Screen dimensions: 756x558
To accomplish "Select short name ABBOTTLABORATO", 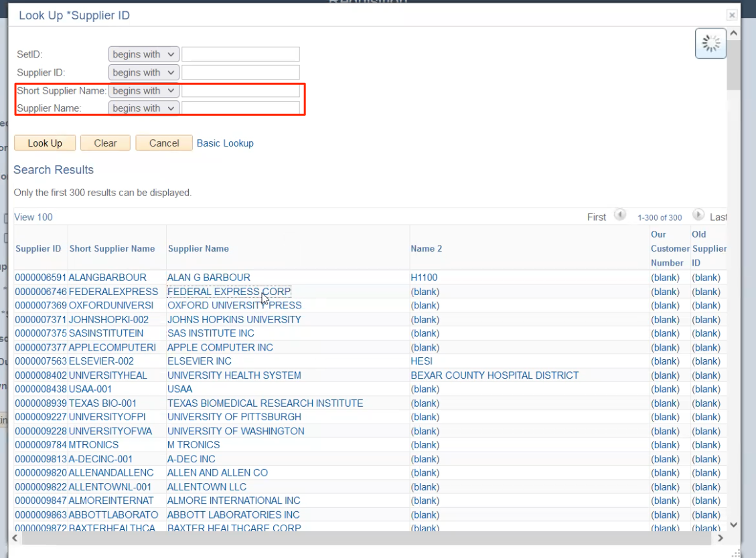I will point(113,515).
